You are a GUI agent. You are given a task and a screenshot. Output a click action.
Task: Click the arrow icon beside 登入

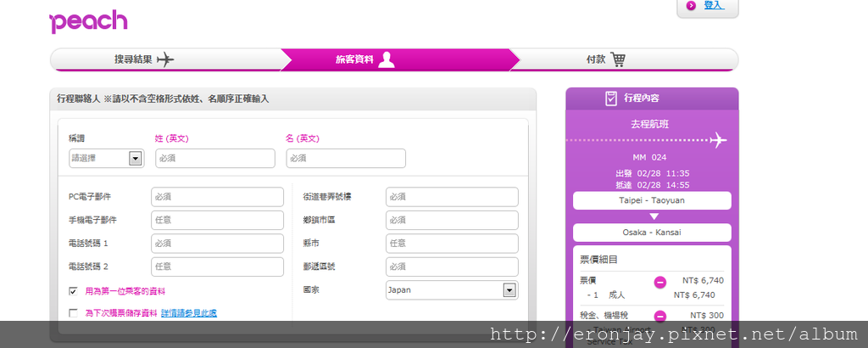[691, 6]
